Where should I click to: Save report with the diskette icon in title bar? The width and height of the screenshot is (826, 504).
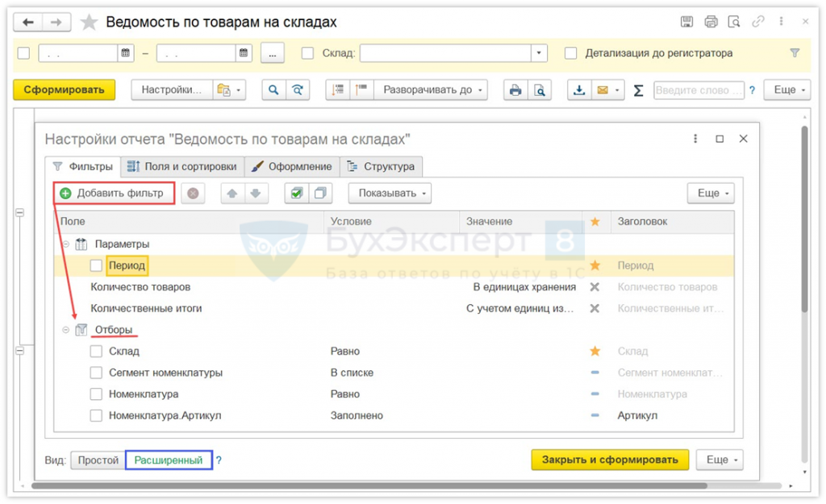coord(686,22)
